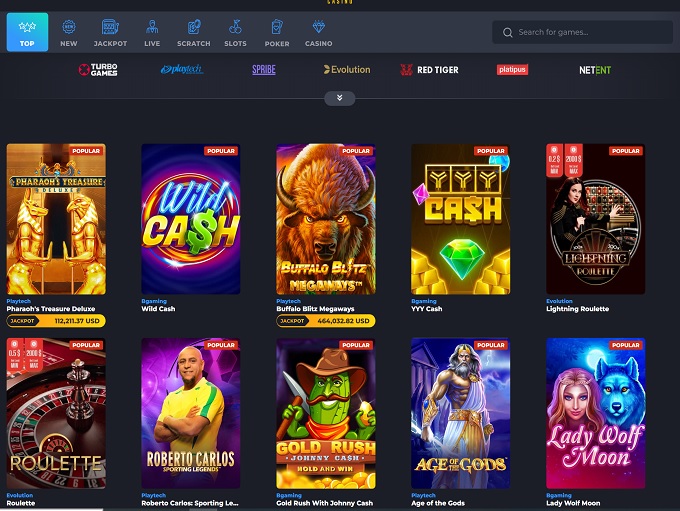Filter by Spribe provider logo
Screen dimensions: 680x511
click(x=264, y=70)
